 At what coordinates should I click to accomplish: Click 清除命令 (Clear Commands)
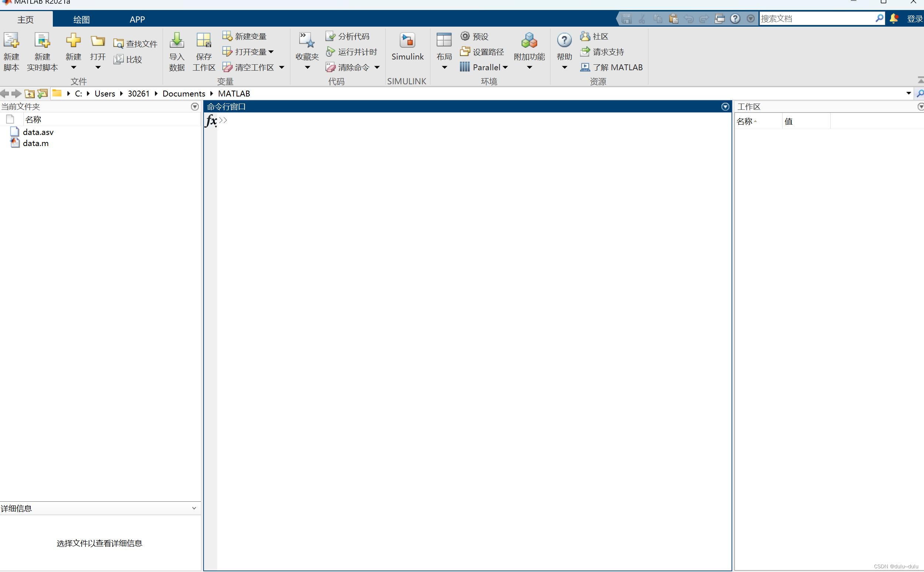click(x=347, y=67)
